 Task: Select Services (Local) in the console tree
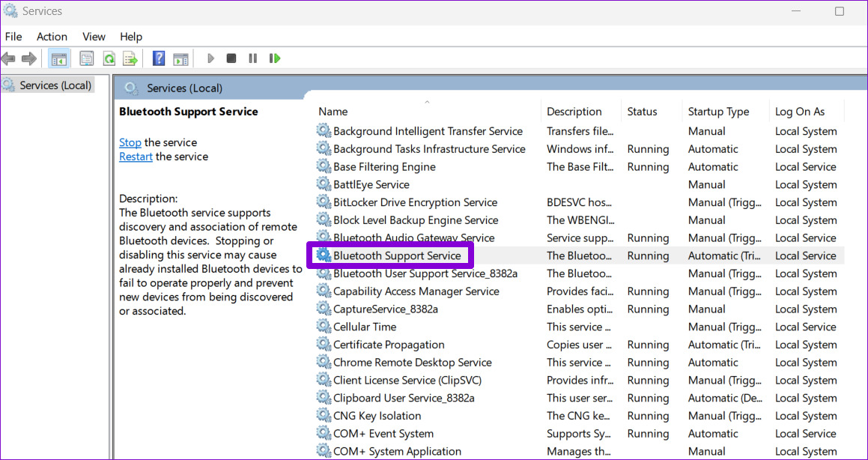click(55, 85)
